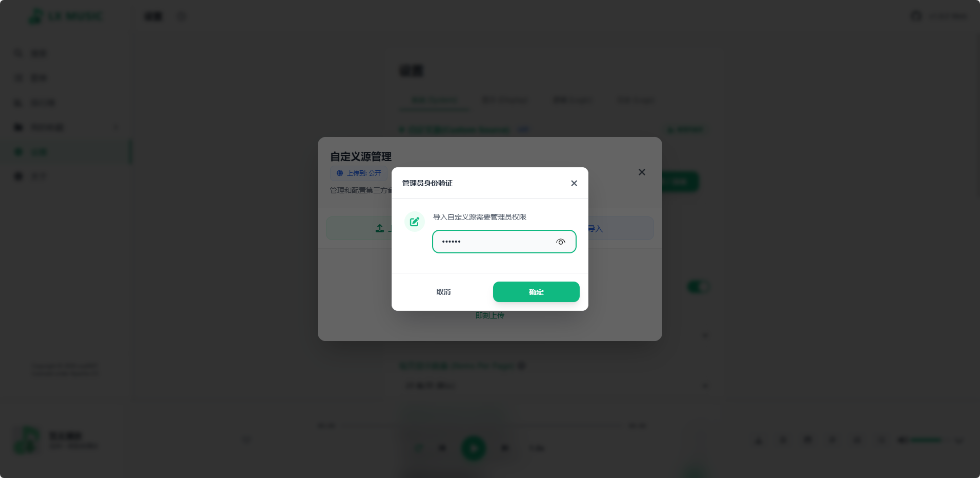Click the 取消 button
Screen dimensions: 980x478
[x=443, y=292]
